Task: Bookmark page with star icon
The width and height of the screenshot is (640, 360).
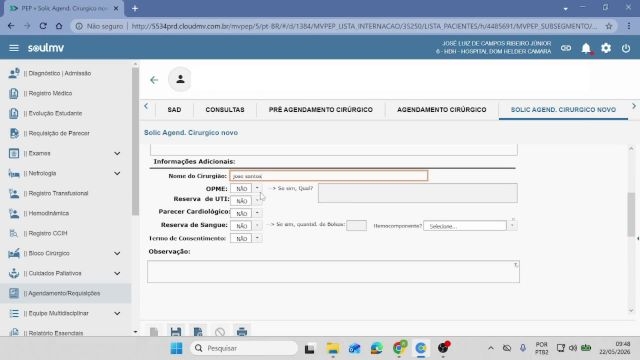Action: pos(609,26)
